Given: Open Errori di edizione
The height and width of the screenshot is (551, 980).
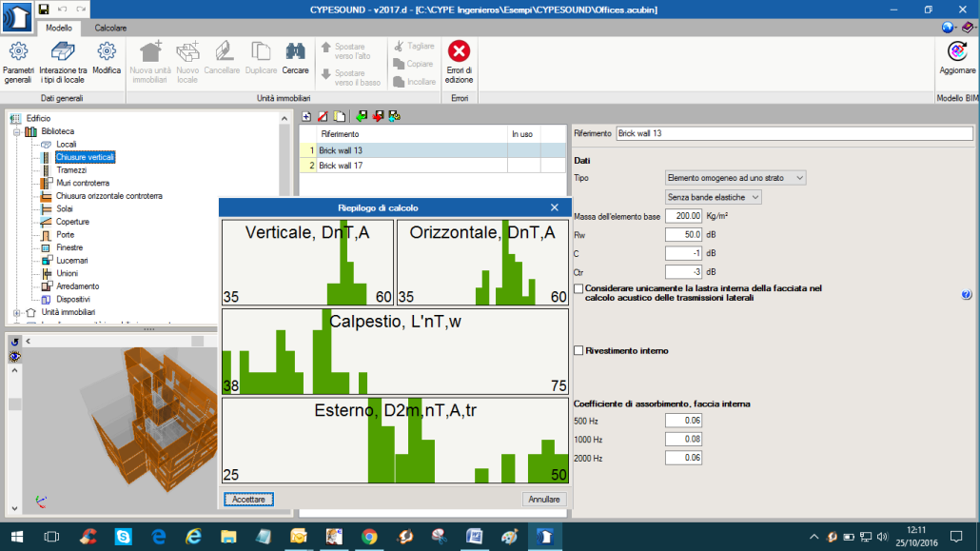Looking at the screenshot, I should [459, 62].
